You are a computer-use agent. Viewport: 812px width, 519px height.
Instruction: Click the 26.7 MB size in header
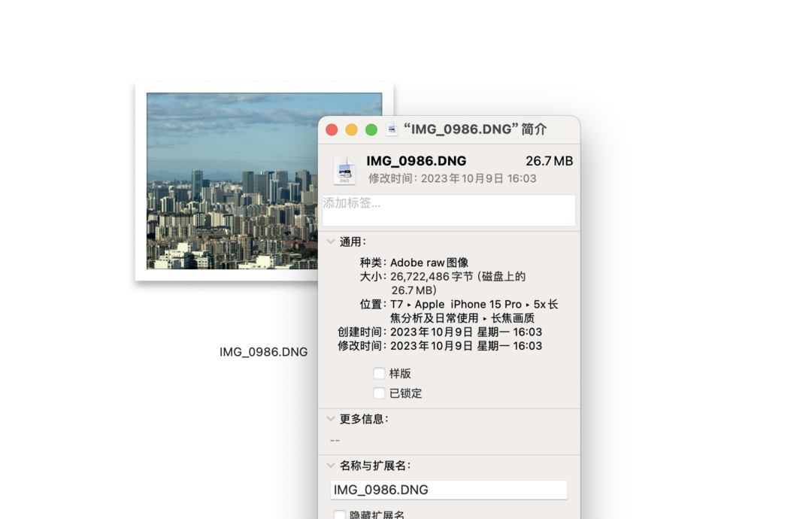549,161
